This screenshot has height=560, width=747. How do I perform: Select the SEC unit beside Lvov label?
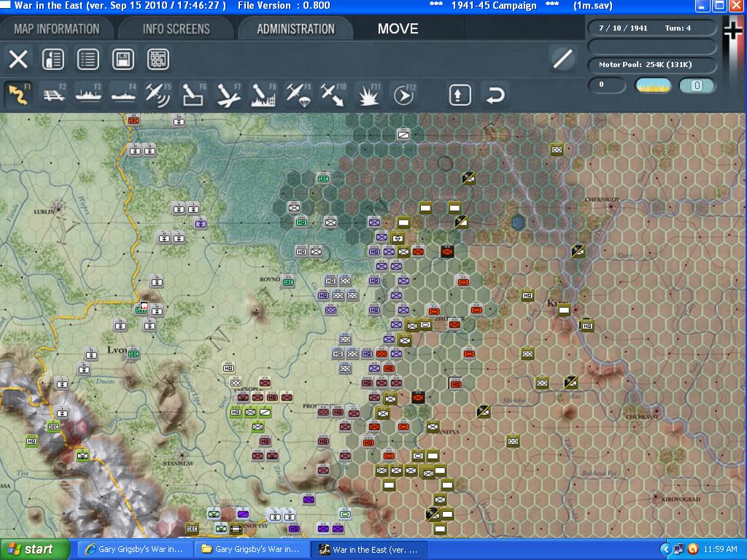(x=134, y=354)
